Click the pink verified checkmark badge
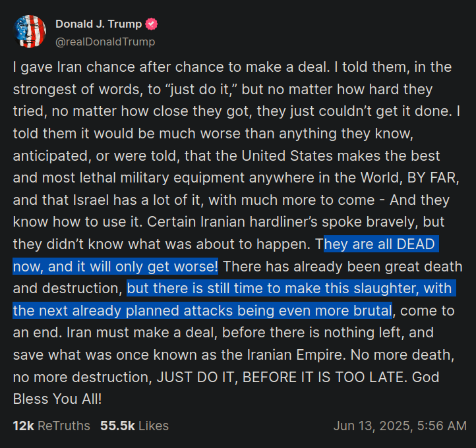Screen dimensions: 476x448 point(151,24)
